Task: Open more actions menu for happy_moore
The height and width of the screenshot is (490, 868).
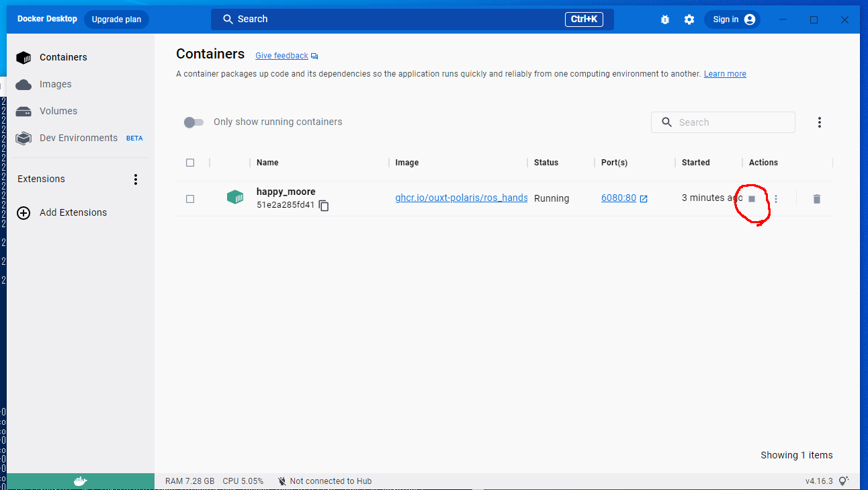Action: 776,199
